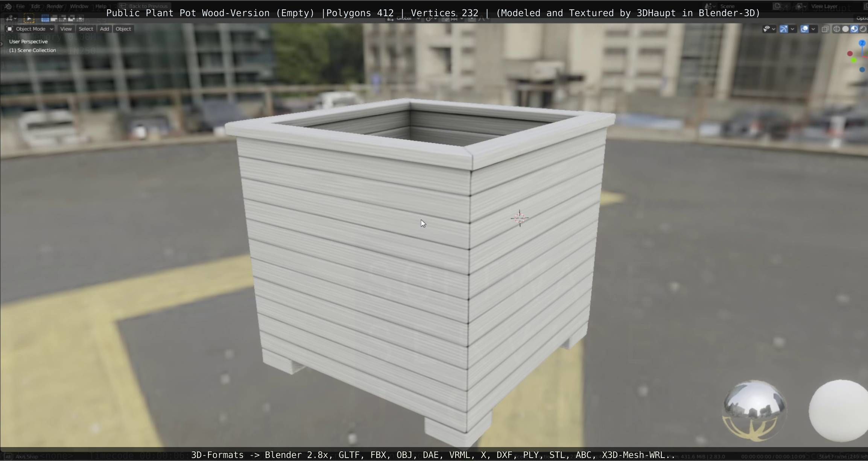
Task: Open the viewport Add menu
Action: 105,29
